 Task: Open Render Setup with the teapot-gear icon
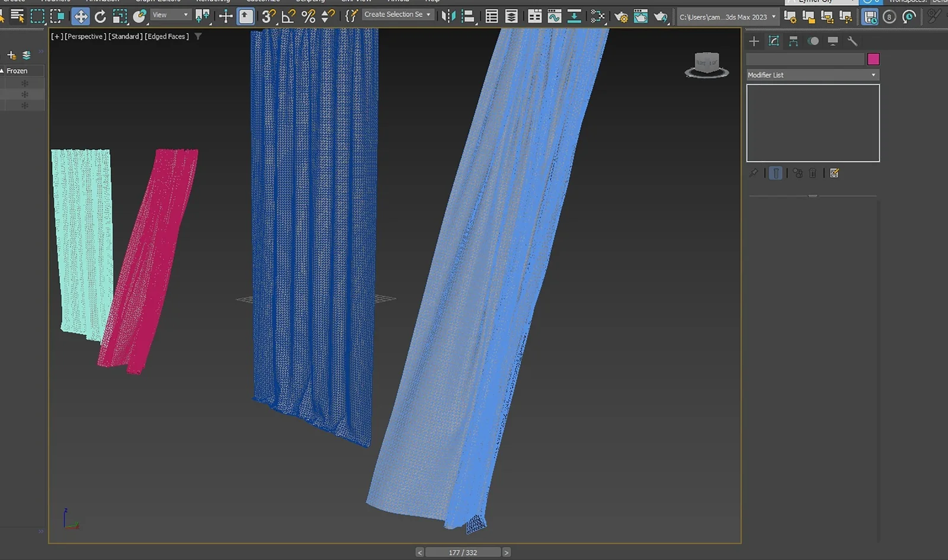click(x=622, y=17)
